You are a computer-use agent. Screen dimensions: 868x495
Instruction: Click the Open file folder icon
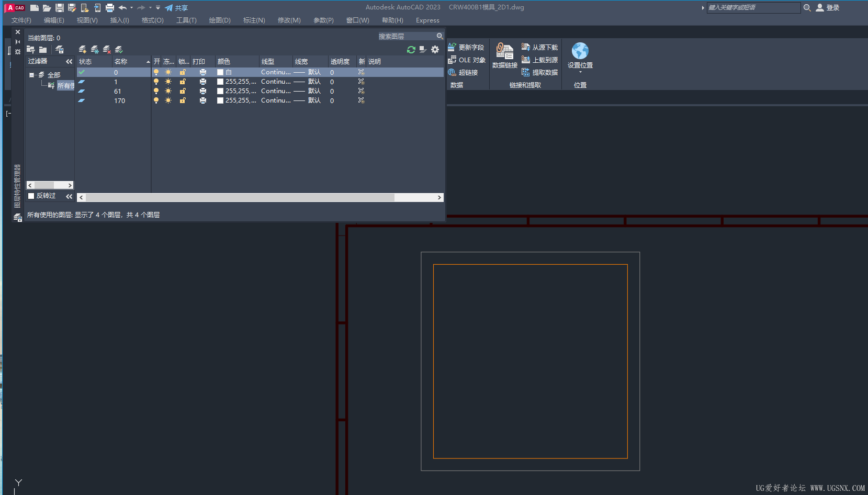point(47,8)
